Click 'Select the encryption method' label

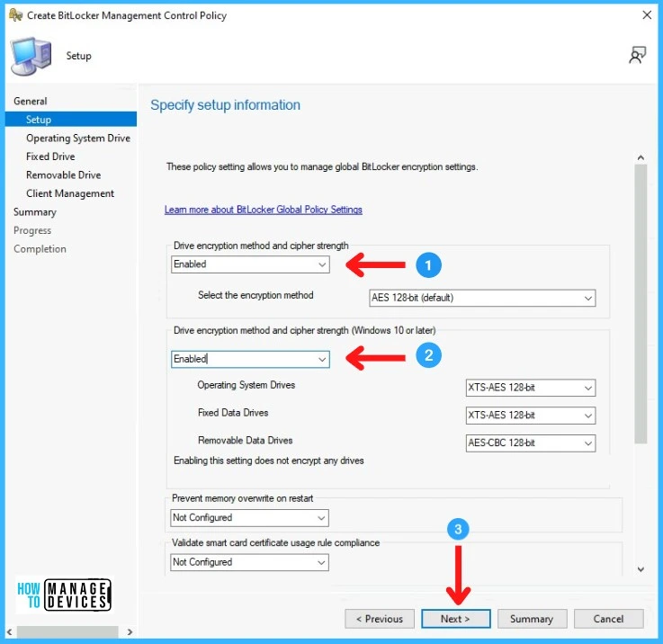pos(255,295)
